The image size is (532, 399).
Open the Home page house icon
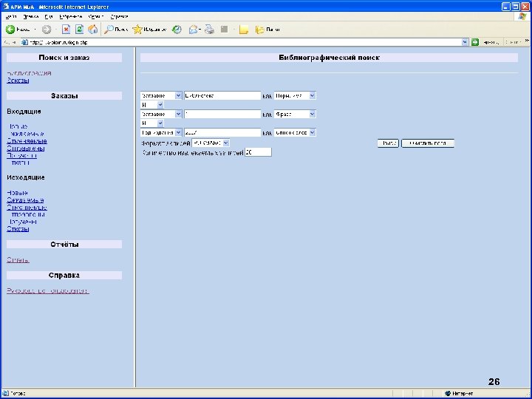click(92, 30)
